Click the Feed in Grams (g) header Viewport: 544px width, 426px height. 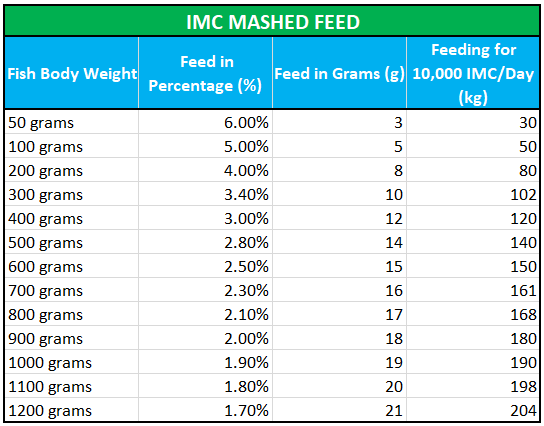coord(339,73)
